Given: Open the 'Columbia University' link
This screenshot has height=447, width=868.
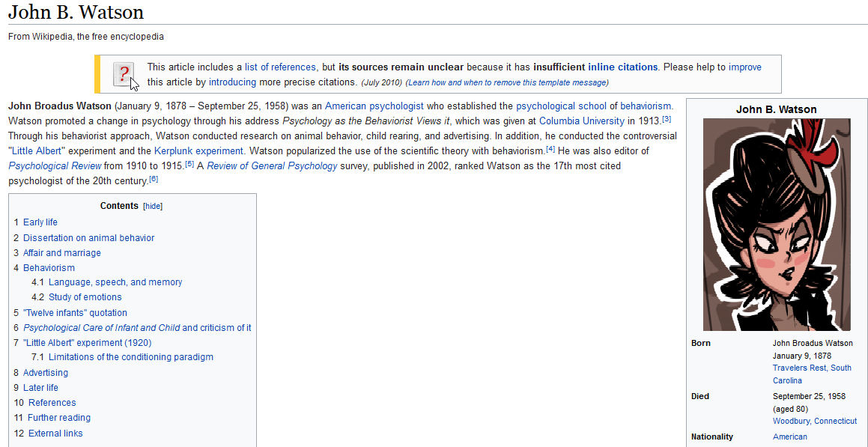Looking at the screenshot, I should pos(582,121).
